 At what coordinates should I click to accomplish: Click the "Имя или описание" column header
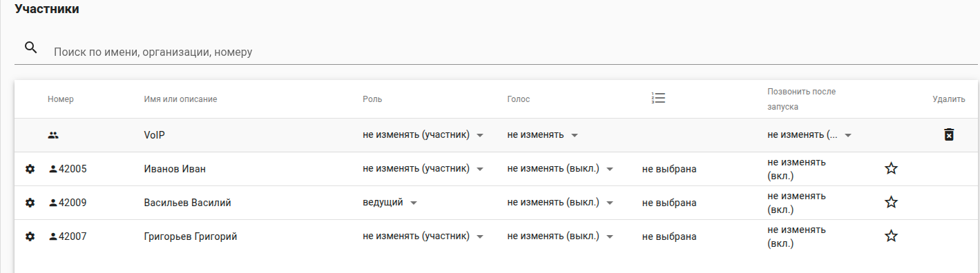[x=181, y=99]
